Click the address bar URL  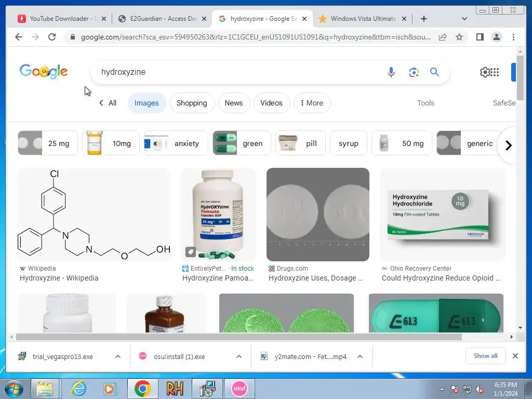[x=256, y=37]
